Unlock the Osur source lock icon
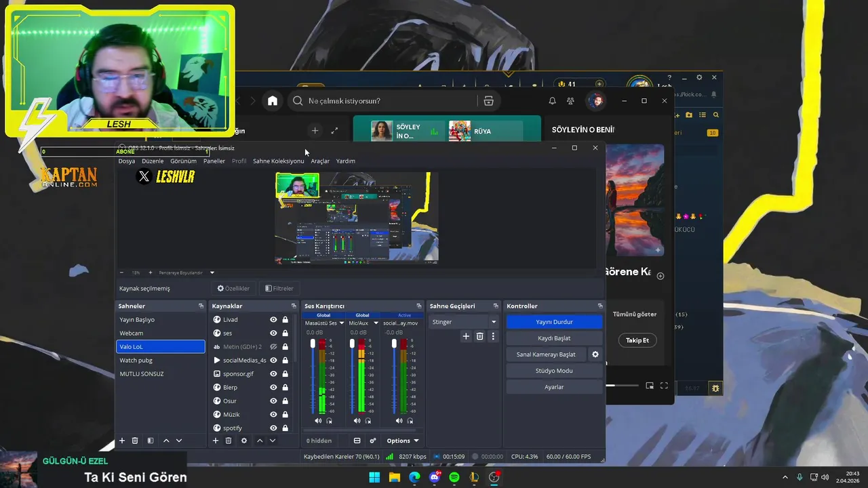Viewport: 868px width, 488px height. [x=285, y=401]
